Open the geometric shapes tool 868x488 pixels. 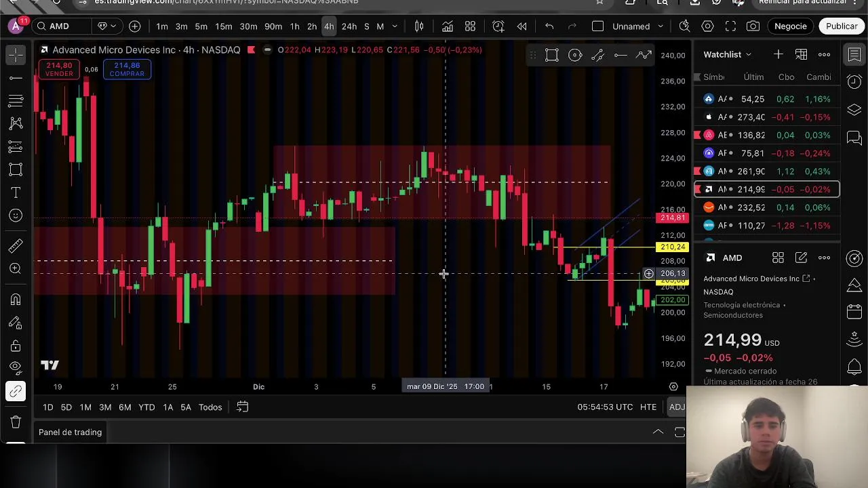tap(16, 169)
